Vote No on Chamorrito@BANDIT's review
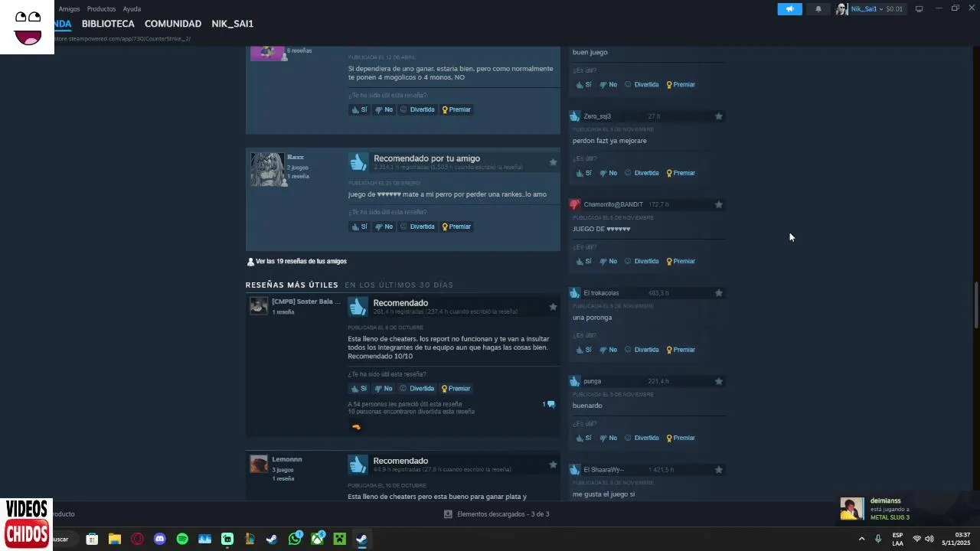This screenshot has width=980, height=551. pyautogui.click(x=608, y=261)
